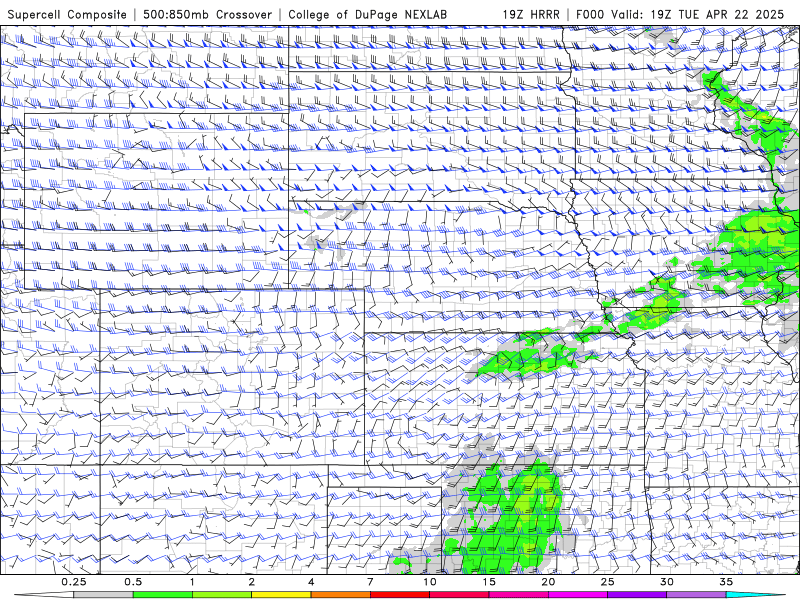Click the "1" legend value
The height and width of the screenshot is (600, 800).
click(x=192, y=582)
